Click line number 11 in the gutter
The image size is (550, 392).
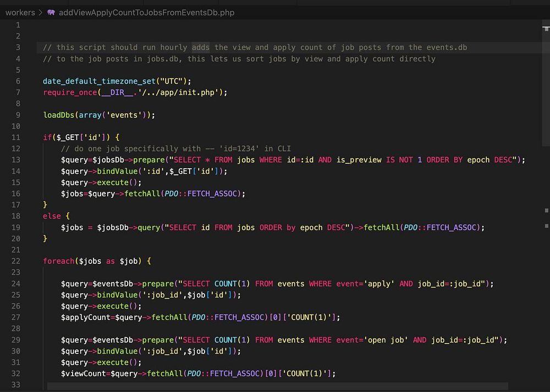16,137
